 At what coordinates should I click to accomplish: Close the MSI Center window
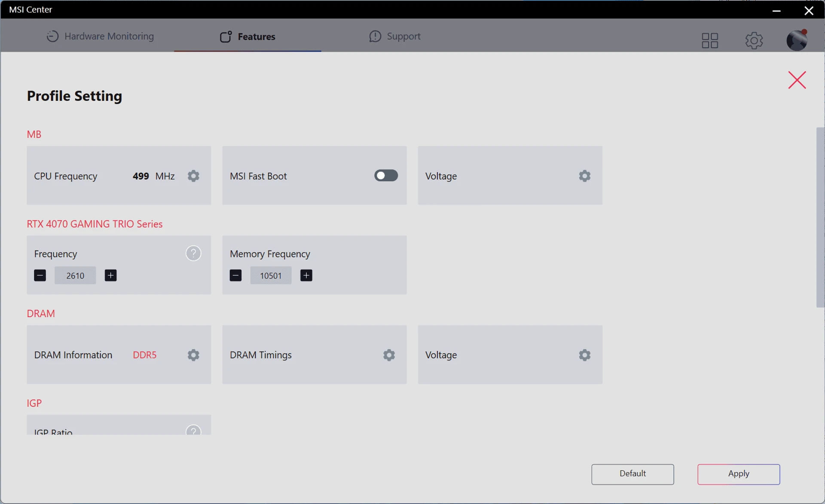[809, 10]
